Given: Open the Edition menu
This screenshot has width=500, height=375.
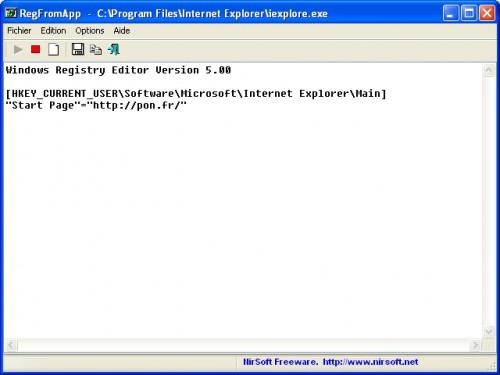Looking at the screenshot, I should click(53, 31).
